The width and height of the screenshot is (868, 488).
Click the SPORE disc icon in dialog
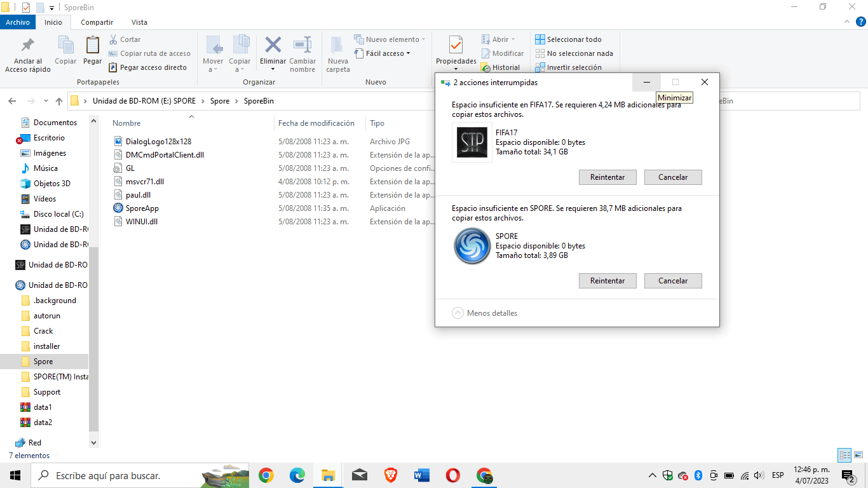coord(472,246)
